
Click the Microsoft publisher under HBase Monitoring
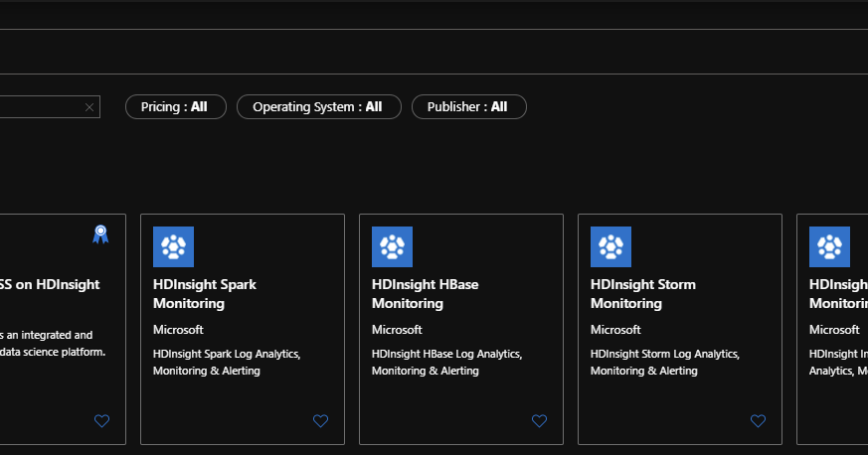pos(397,330)
